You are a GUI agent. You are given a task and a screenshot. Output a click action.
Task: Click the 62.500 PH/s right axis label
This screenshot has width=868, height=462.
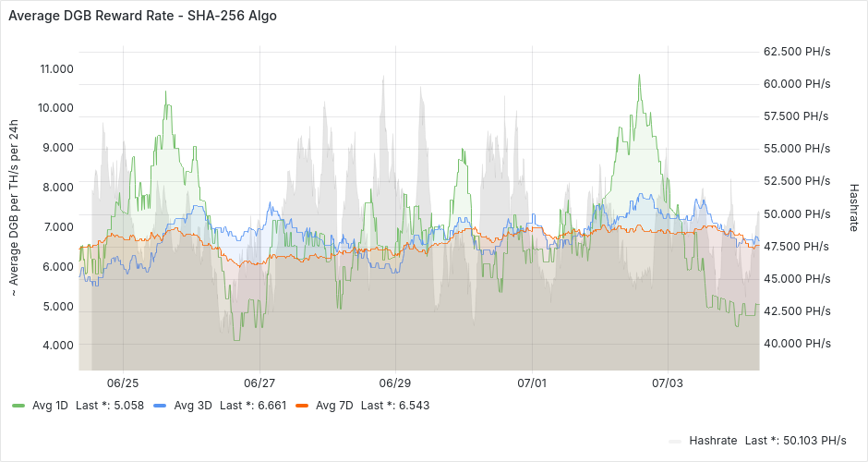click(797, 52)
